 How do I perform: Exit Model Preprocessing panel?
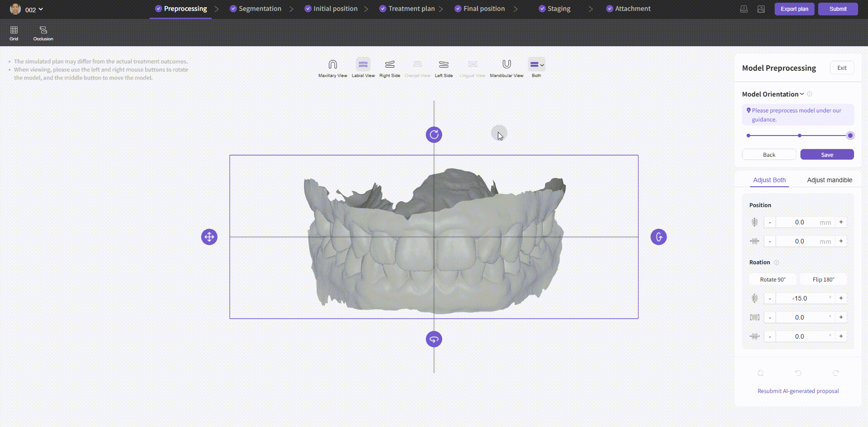coord(842,68)
